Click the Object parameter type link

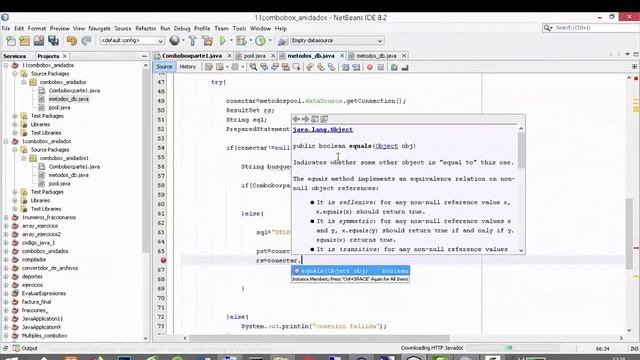387,146
